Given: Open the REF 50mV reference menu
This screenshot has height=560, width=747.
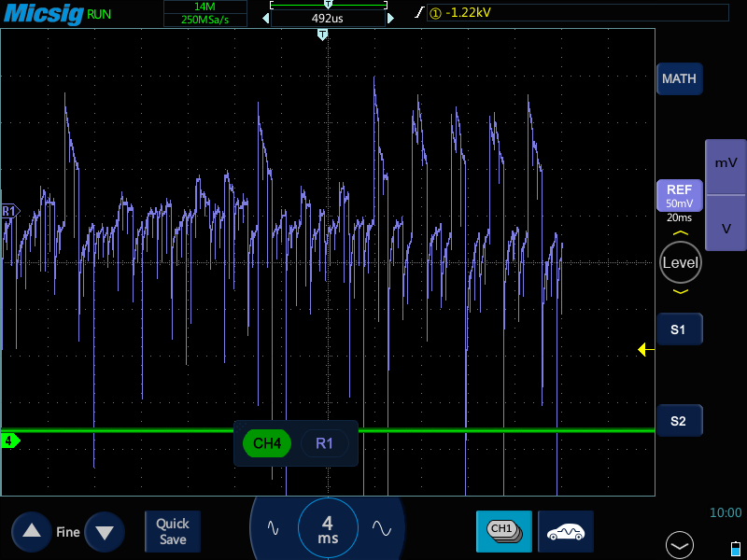Looking at the screenshot, I should pos(679,195).
